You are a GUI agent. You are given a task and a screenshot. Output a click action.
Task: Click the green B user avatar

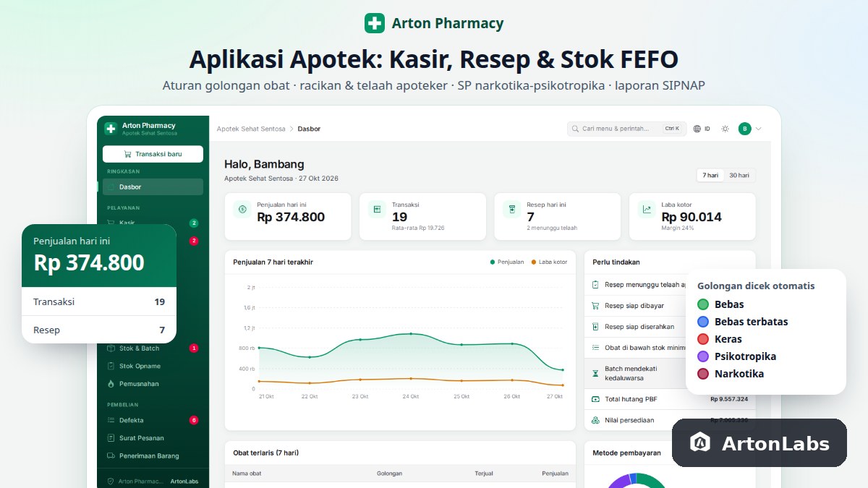tap(744, 129)
